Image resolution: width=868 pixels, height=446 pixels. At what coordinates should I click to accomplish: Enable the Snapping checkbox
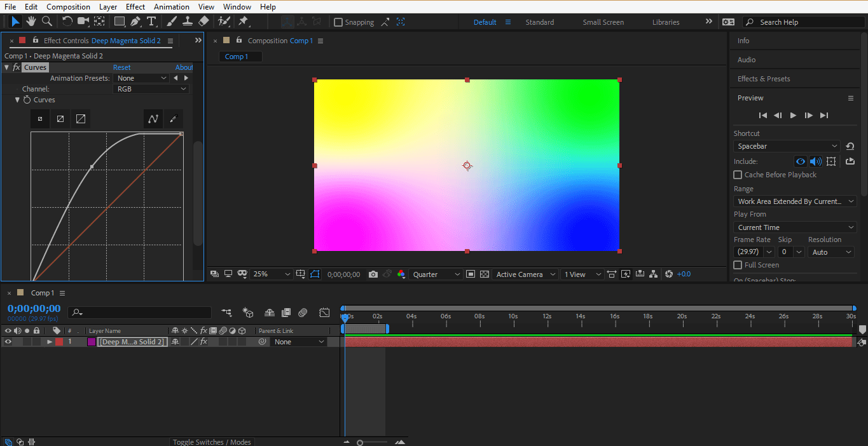point(338,22)
